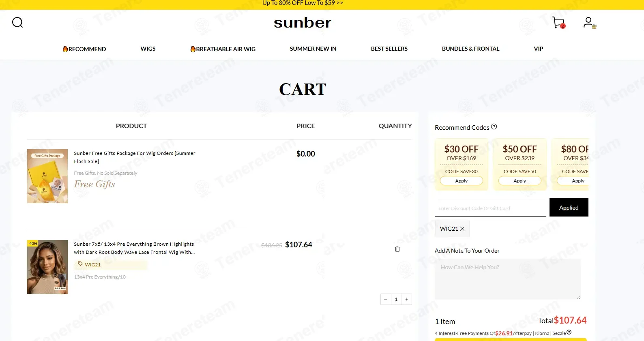Apply the SAVE50 $50 OFF code
Screen dimensions: 644x341
(x=520, y=181)
